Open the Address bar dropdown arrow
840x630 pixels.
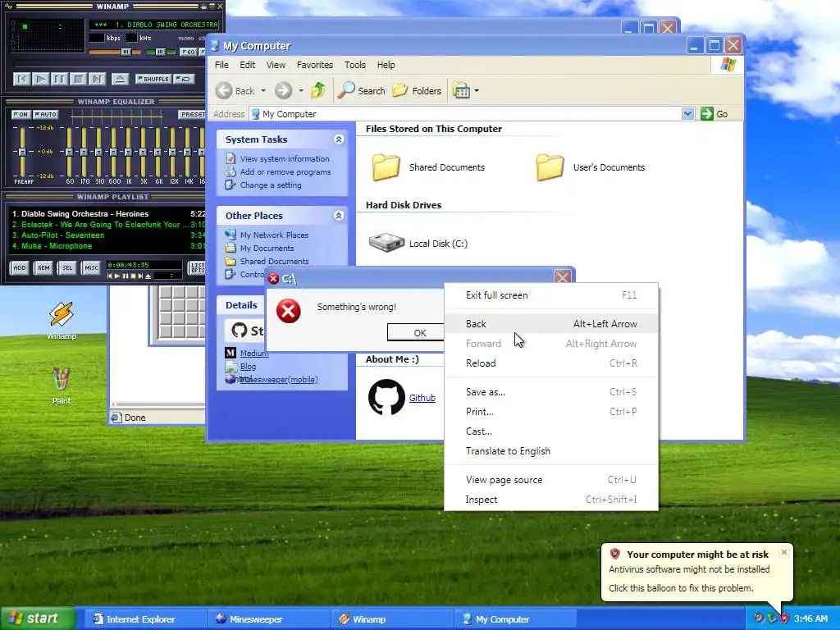coord(688,113)
